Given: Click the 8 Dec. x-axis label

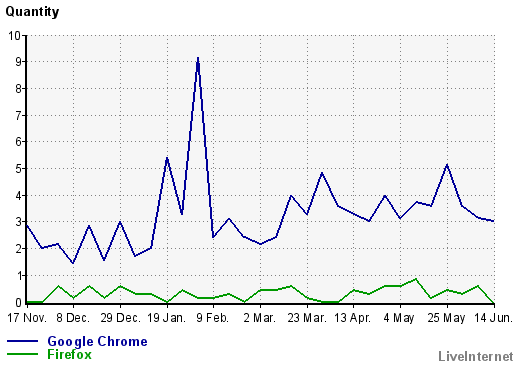Looking at the screenshot, I should click(x=73, y=318).
